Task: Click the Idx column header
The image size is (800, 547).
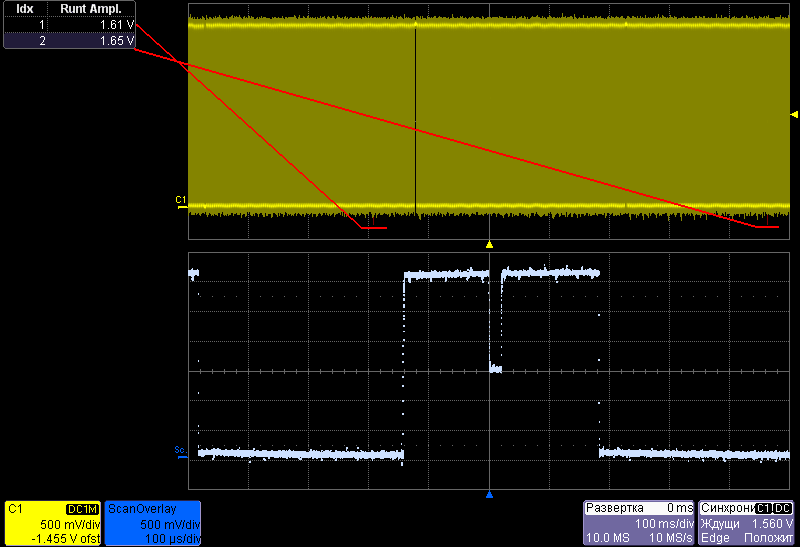Action: 25,8
